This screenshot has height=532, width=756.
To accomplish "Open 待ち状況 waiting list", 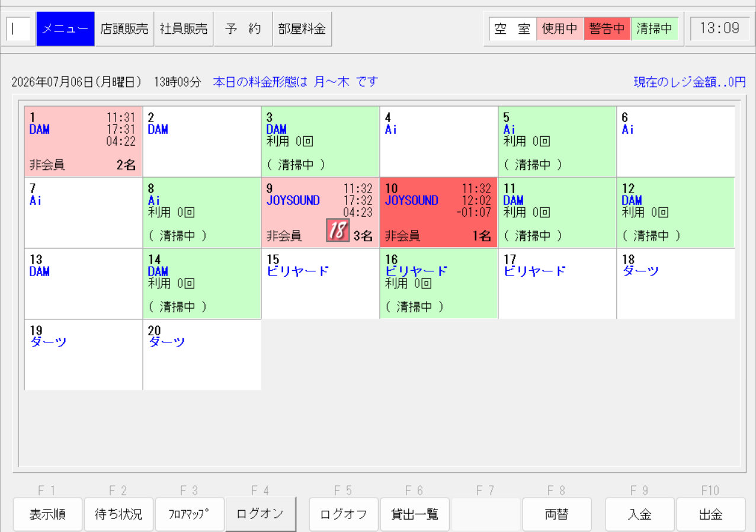I will coord(118,514).
